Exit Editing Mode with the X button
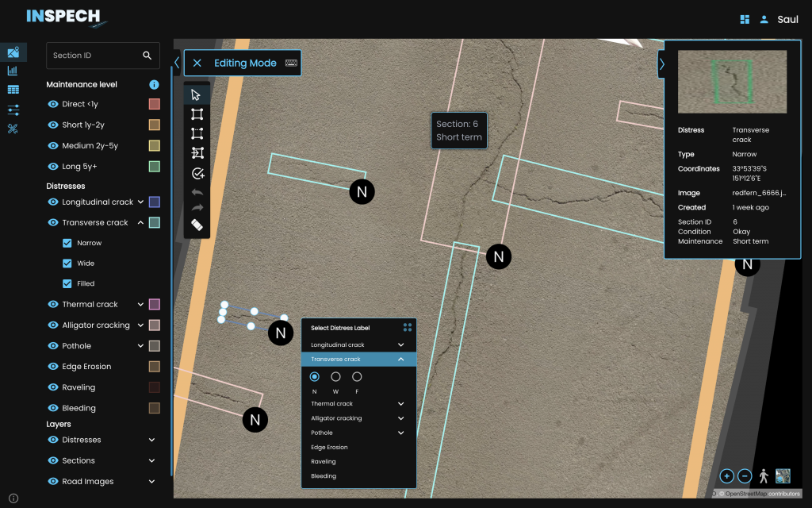The width and height of the screenshot is (812, 508). pos(197,63)
